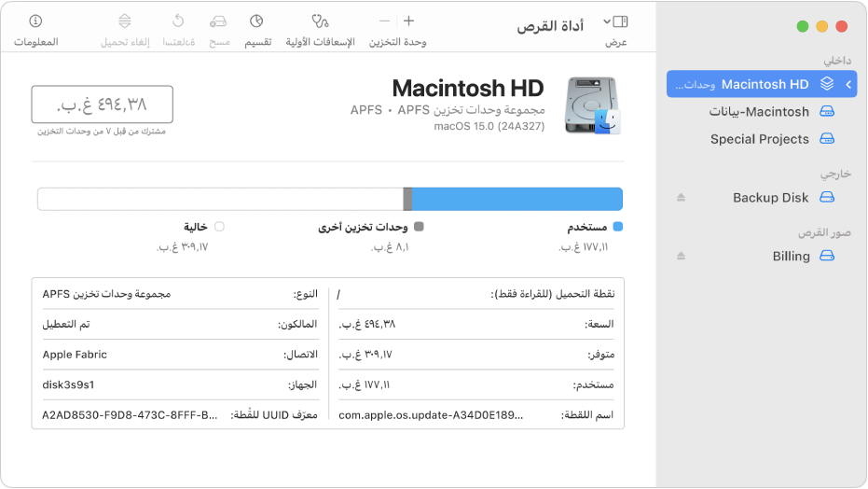This screenshot has width=868, height=489.
Task: Click the External (خارجي) sidebar section header
Action: (835, 174)
